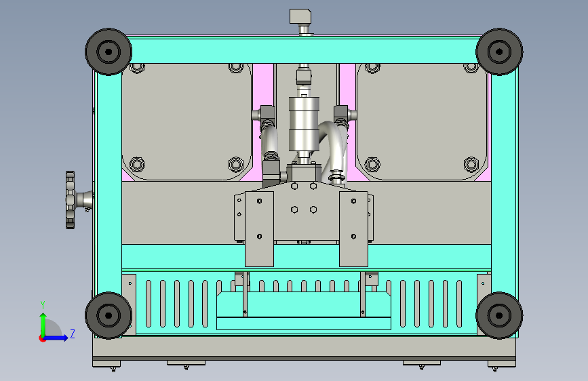Screen dimensions: 588x381
Task: Select the top-left caster wheel
Action: pos(109,52)
